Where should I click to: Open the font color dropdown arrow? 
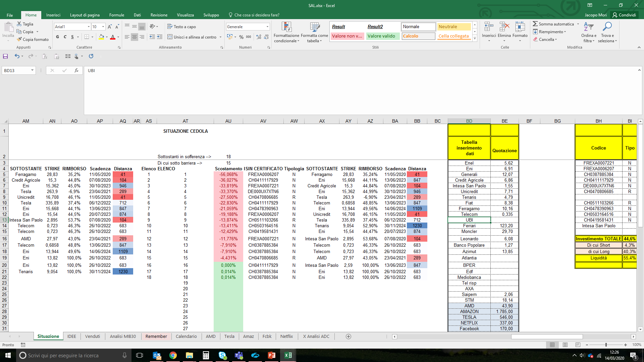pos(118,37)
